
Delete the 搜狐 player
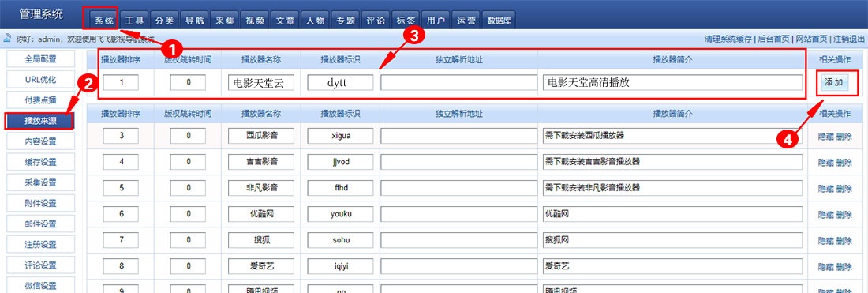pos(844,240)
